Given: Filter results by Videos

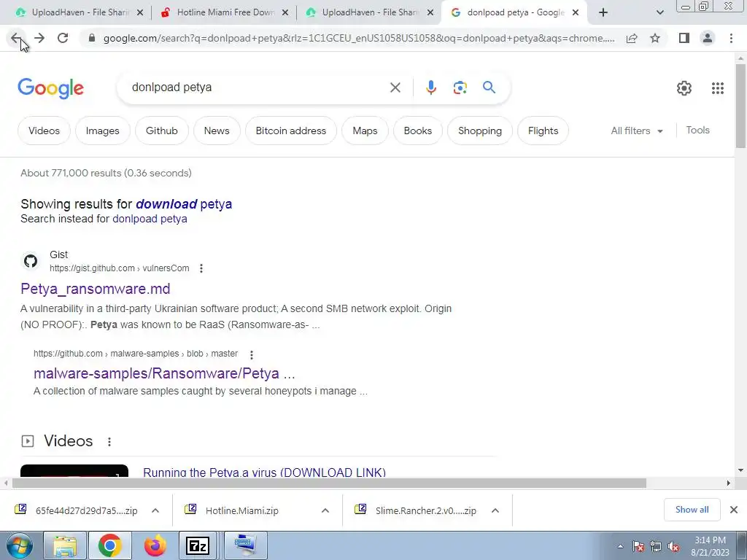Looking at the screenshot, I should click(44, 131).
